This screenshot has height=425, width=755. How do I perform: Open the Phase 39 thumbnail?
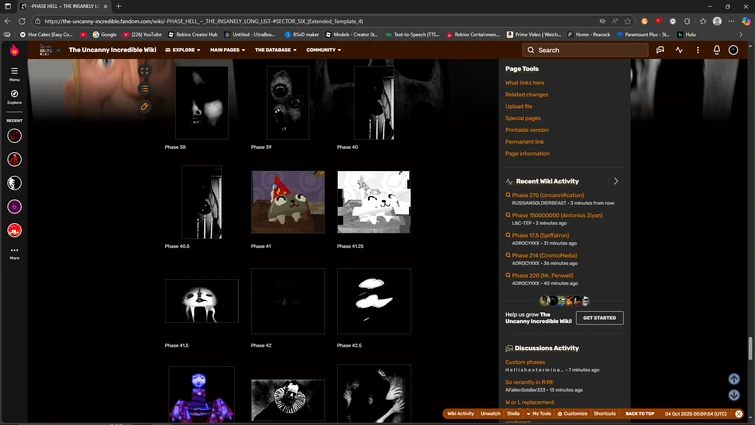(x=288, y=103)
